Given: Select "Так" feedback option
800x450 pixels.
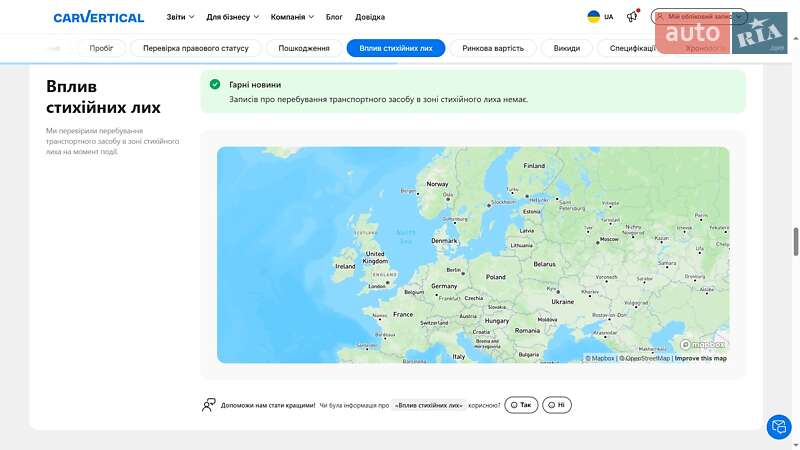Looking at the screenshot, I should (521, 405).
